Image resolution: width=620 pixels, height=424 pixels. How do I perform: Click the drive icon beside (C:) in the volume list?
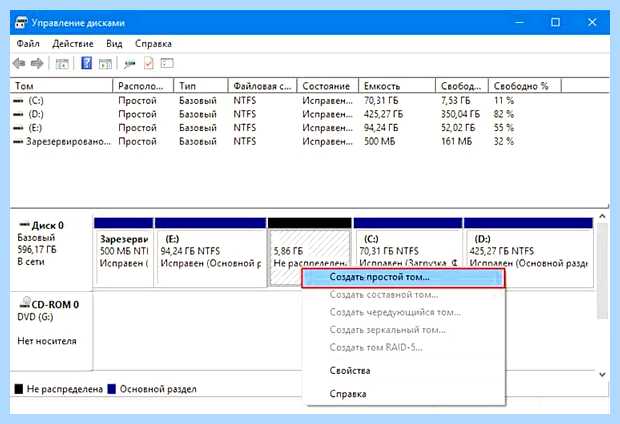18,101
